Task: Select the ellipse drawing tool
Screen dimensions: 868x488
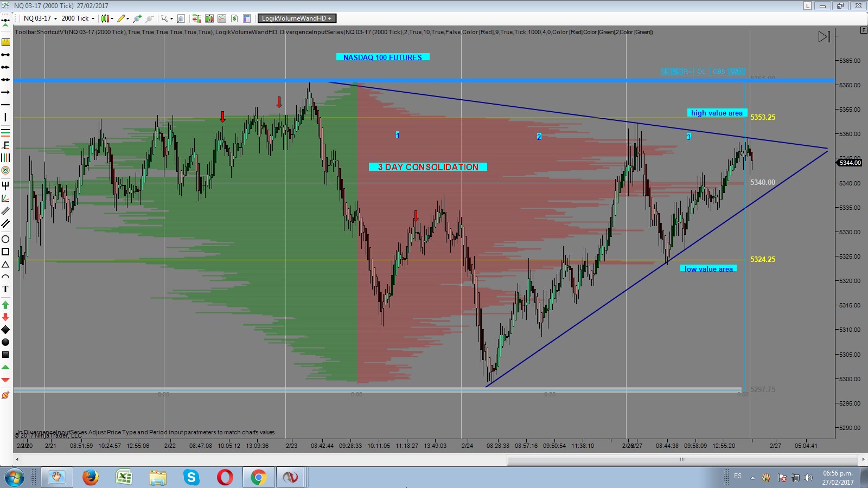Action: pos(5,239)
